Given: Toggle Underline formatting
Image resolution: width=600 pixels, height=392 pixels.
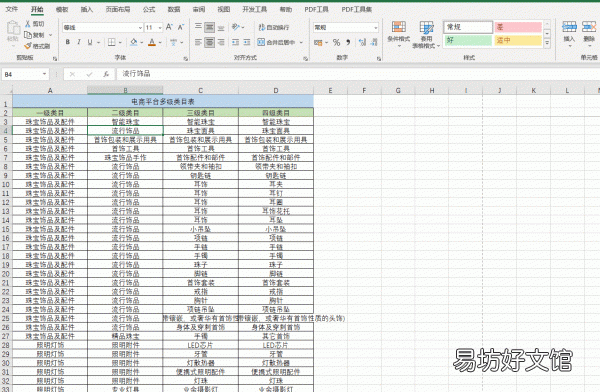Looking at the screenshot, I should [x=90, y=42].
